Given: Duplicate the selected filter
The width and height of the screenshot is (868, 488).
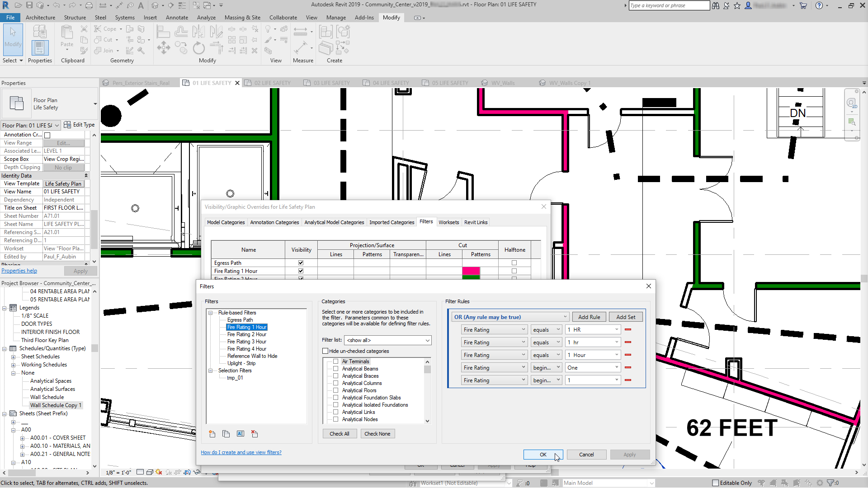Looking at the screenshot, I should point(226,434).
